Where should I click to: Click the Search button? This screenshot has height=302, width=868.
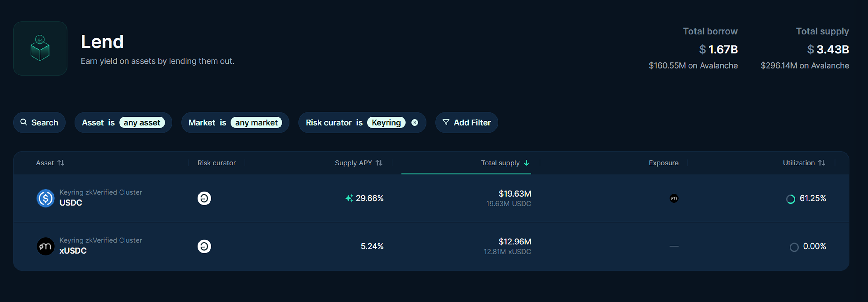[x=39, y=122]
